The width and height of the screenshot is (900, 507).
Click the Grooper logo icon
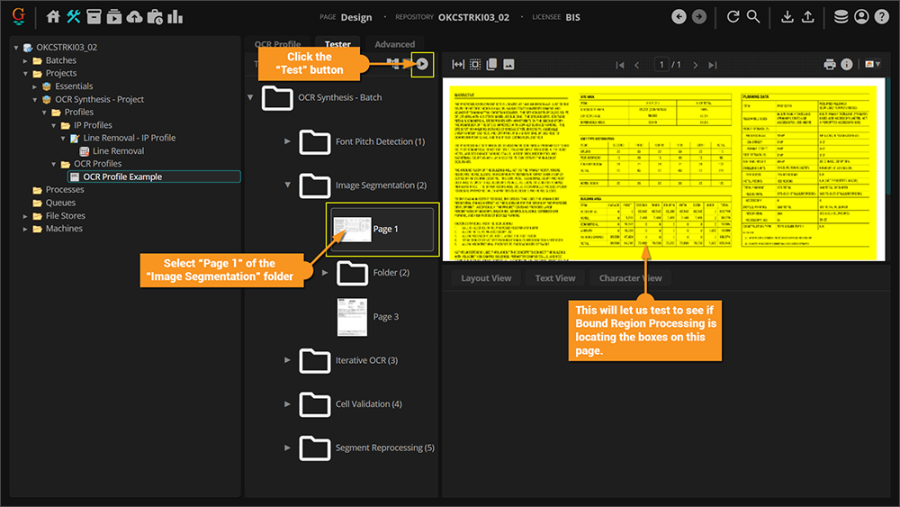coord(18,17)
